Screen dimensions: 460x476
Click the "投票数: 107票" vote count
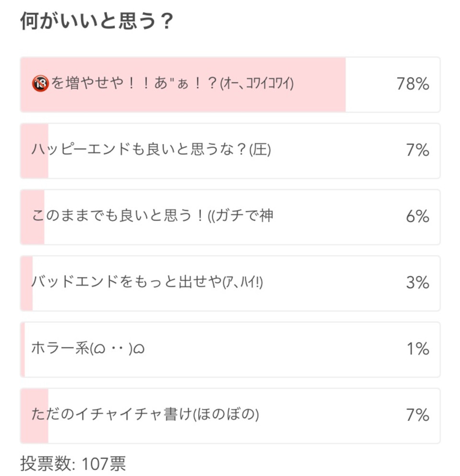(73, 463)
